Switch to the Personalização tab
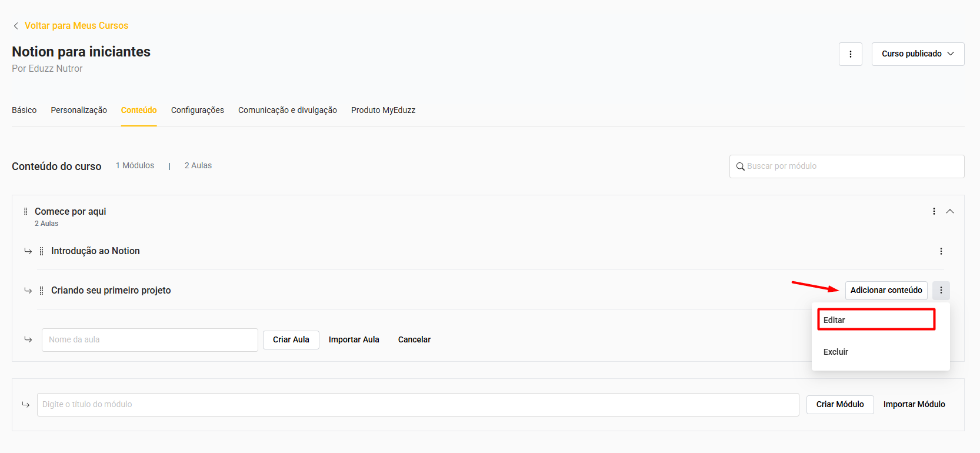The image size is (980, 453). [79, 110]
